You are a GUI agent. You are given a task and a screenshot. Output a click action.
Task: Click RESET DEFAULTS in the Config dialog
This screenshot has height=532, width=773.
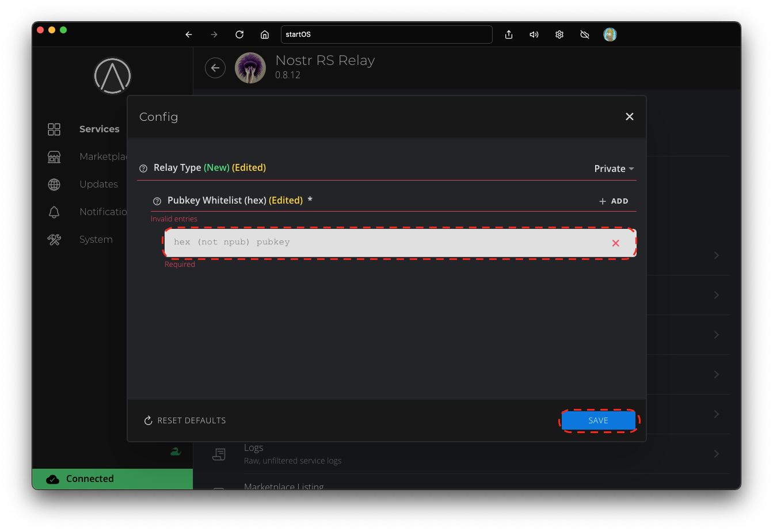[x=185, y=420]
